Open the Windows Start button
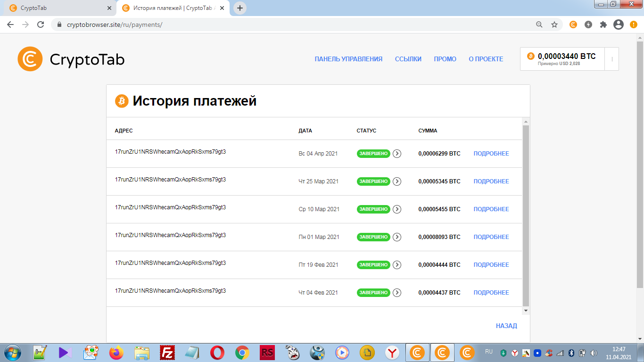 pyautogui.click(x=12, y=353)
